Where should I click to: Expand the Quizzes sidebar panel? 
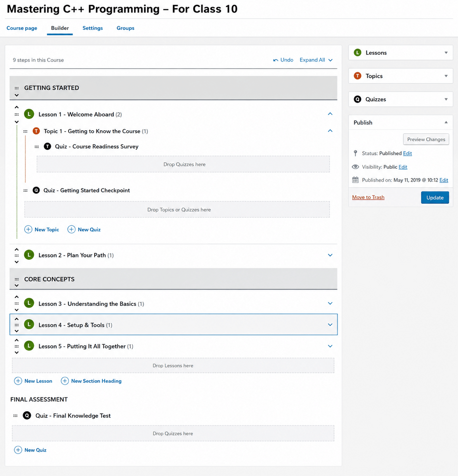pos(446,99)
